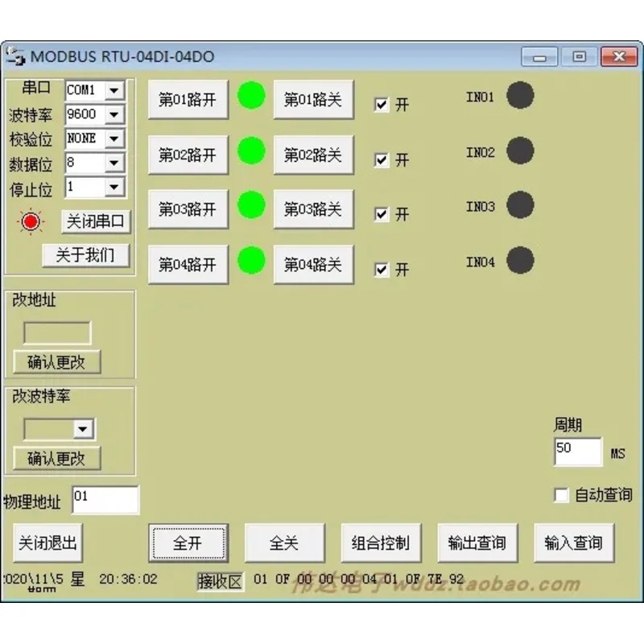Viewport: 644px width, 644px height.
Task: Click the time 20:36:02 in status bar
Action: click(128, 579)
